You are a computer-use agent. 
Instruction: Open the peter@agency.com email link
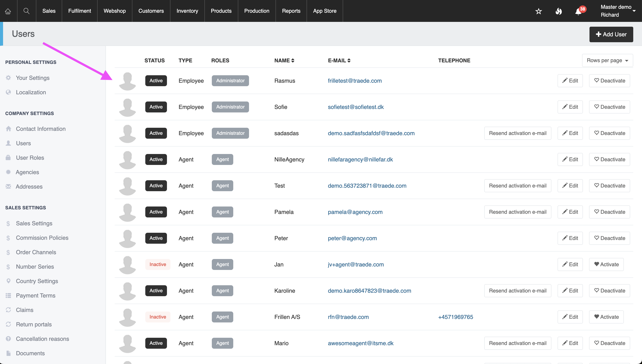[352, 238]
